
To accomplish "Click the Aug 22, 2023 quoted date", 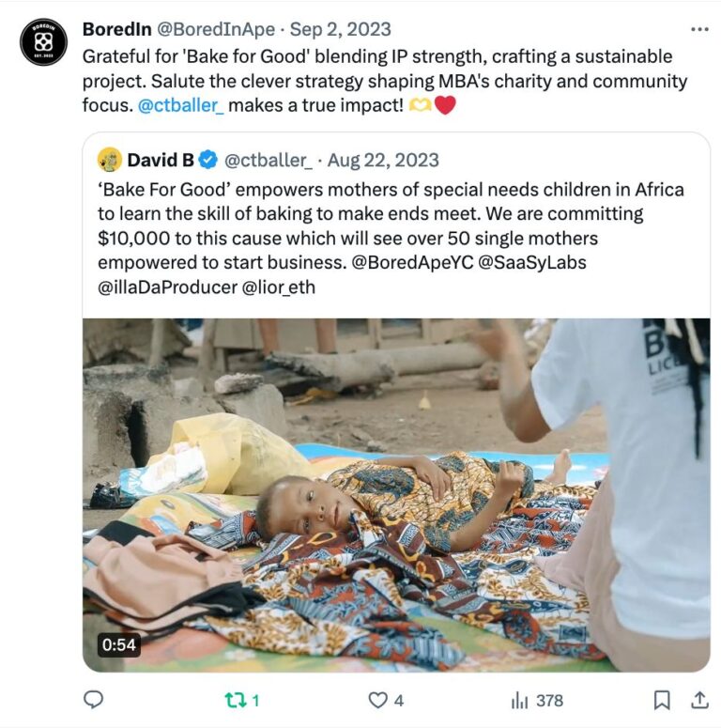I will 384,160.
